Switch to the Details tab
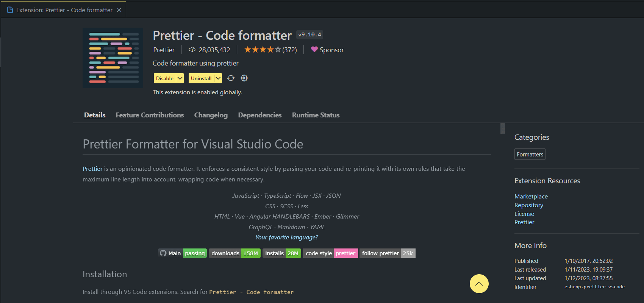 (95, 115)
